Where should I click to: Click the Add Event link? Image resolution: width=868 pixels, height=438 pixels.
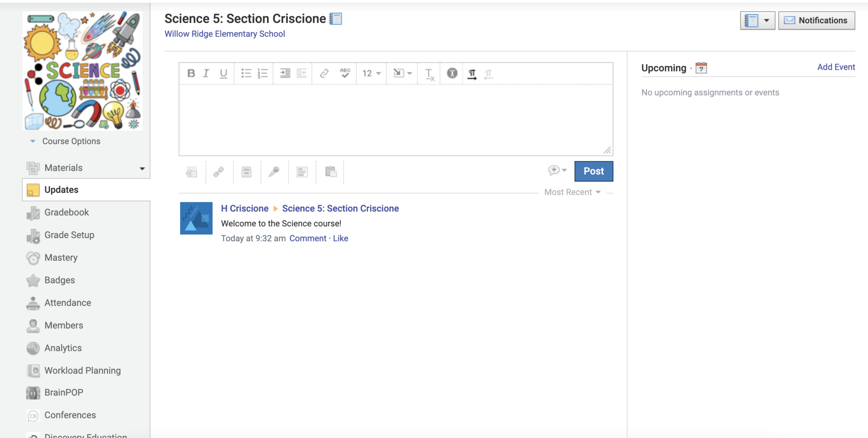(836, 67)
